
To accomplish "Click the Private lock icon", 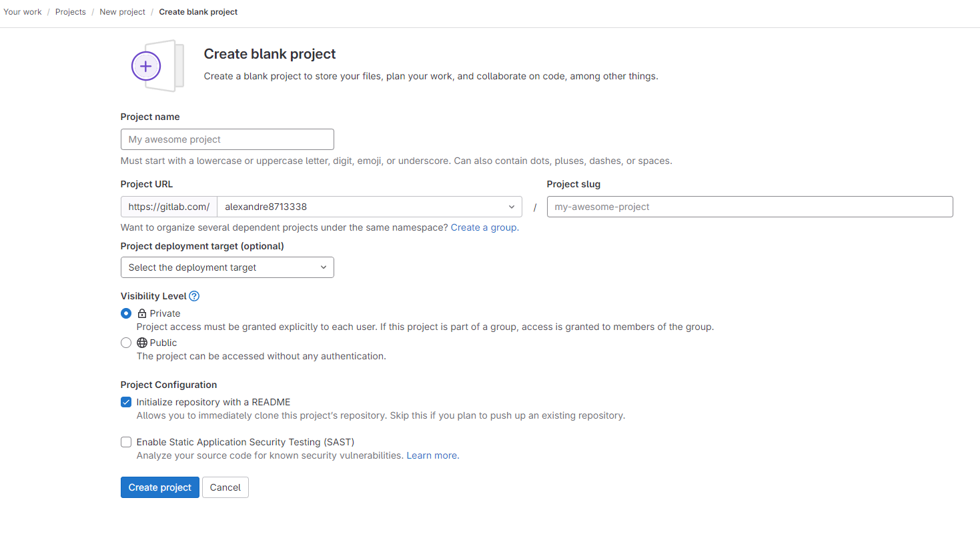I will point(142,313).
